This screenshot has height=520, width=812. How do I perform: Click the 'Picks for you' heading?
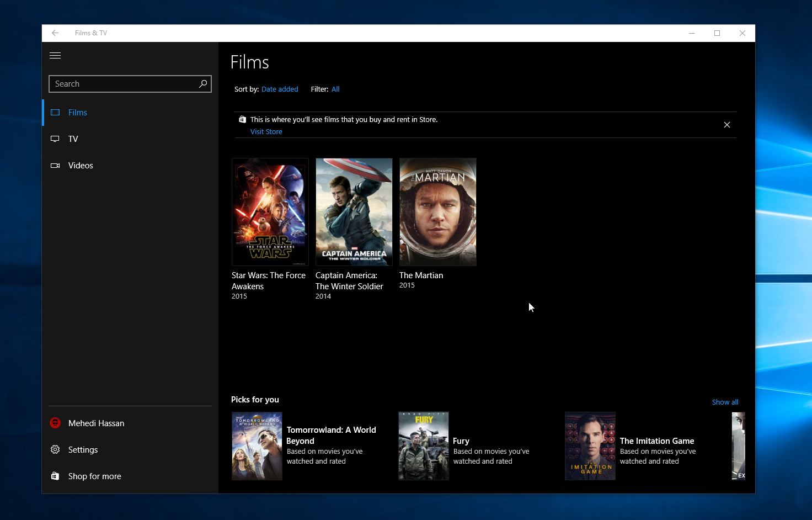(x=255, y=399)
